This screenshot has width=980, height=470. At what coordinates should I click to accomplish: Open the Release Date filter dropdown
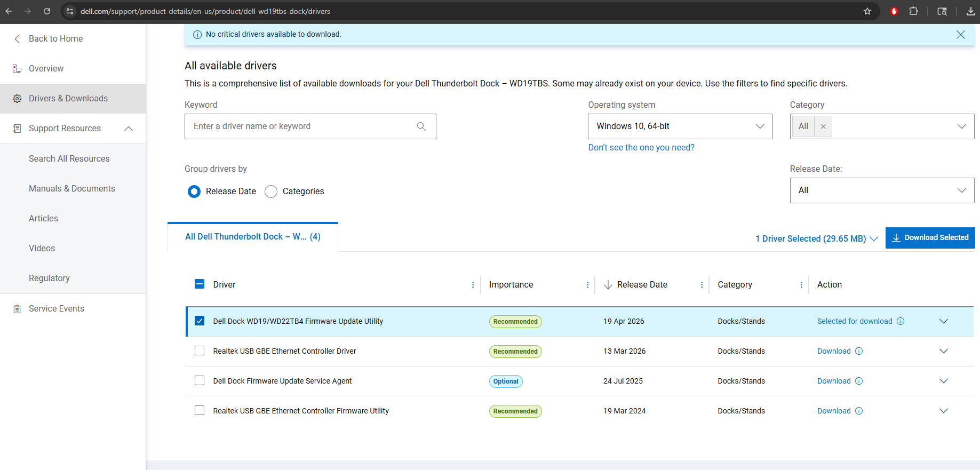click(882, 190)
